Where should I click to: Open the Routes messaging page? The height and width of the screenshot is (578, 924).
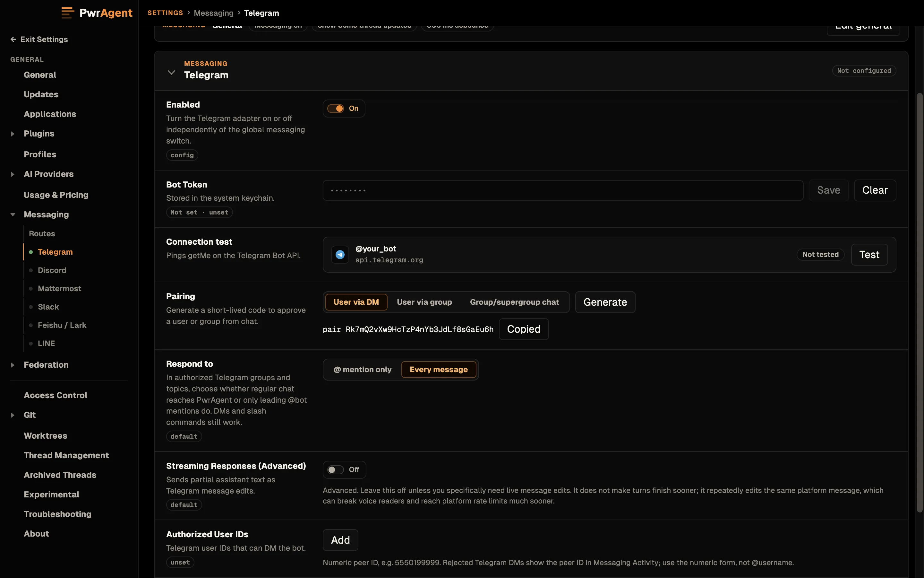pos(42,233)
